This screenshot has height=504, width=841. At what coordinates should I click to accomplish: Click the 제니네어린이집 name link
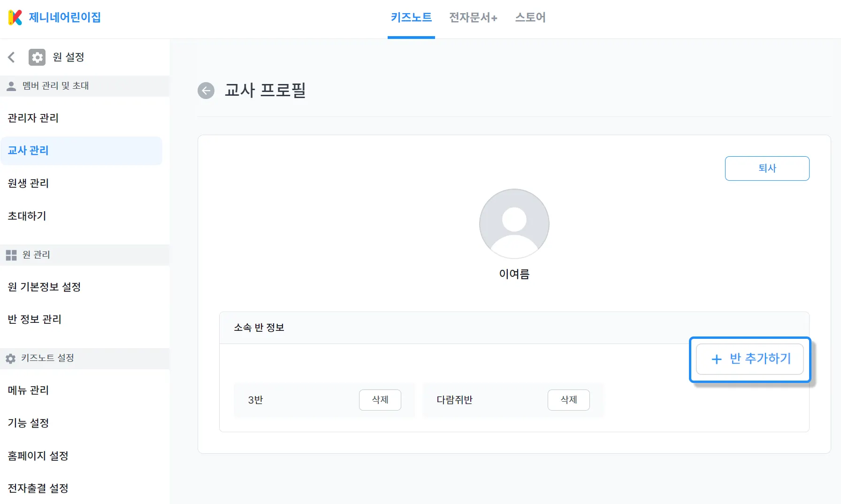click(x=65, y=17)
